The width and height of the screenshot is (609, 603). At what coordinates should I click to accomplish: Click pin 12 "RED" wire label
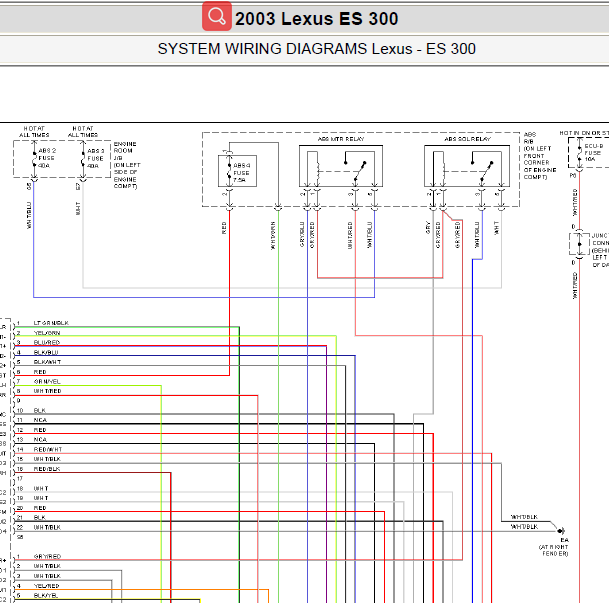coord(40,430)
